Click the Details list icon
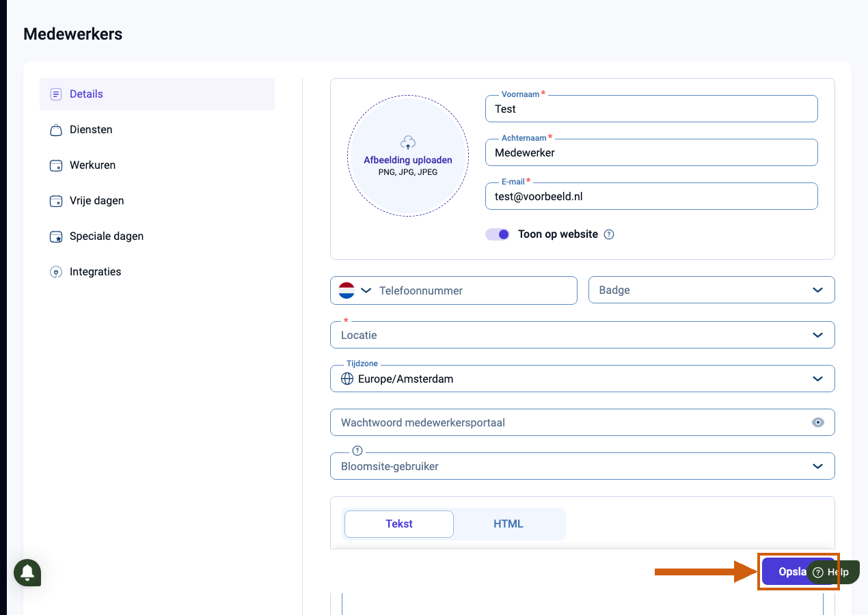The image size is (868, 615). coord(56,94)
